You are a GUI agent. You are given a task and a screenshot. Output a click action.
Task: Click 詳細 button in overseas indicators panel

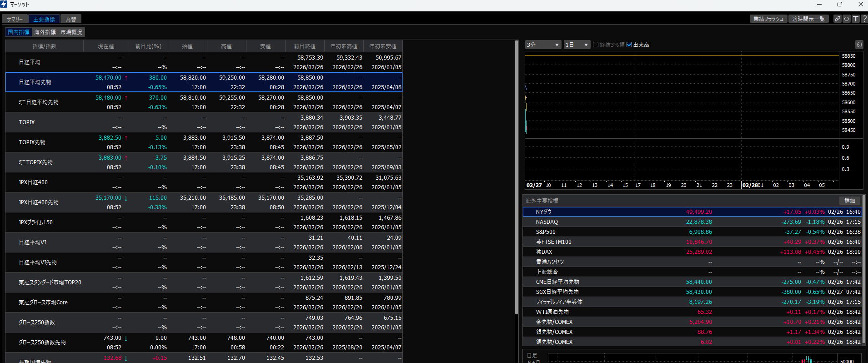point(849,201)
